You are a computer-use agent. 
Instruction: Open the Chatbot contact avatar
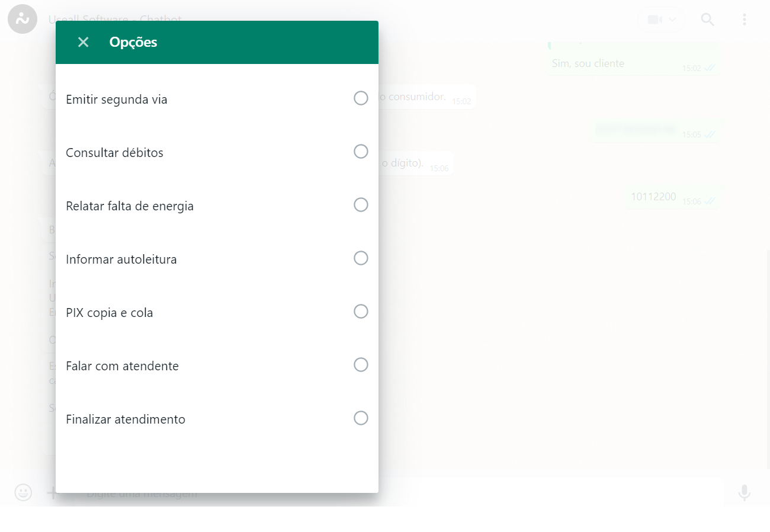[23, 19]
